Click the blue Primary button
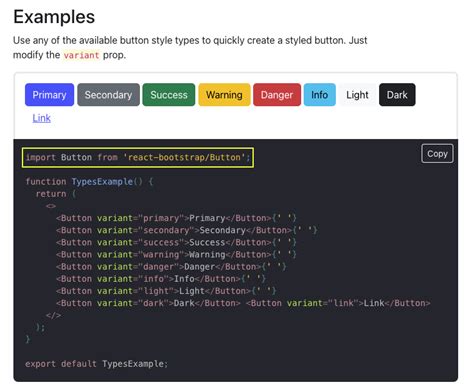The width and height of the screenshot is (474, 391). 49,95
